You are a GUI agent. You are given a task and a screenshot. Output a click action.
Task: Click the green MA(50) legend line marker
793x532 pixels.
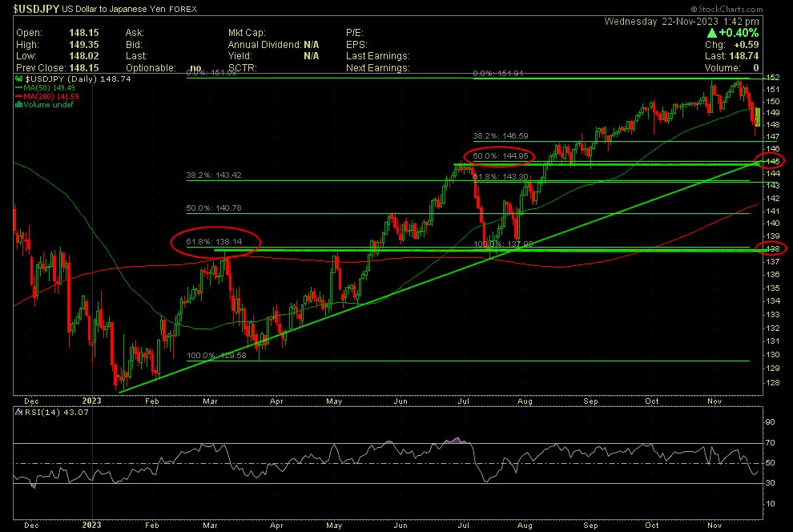point(18,89)
